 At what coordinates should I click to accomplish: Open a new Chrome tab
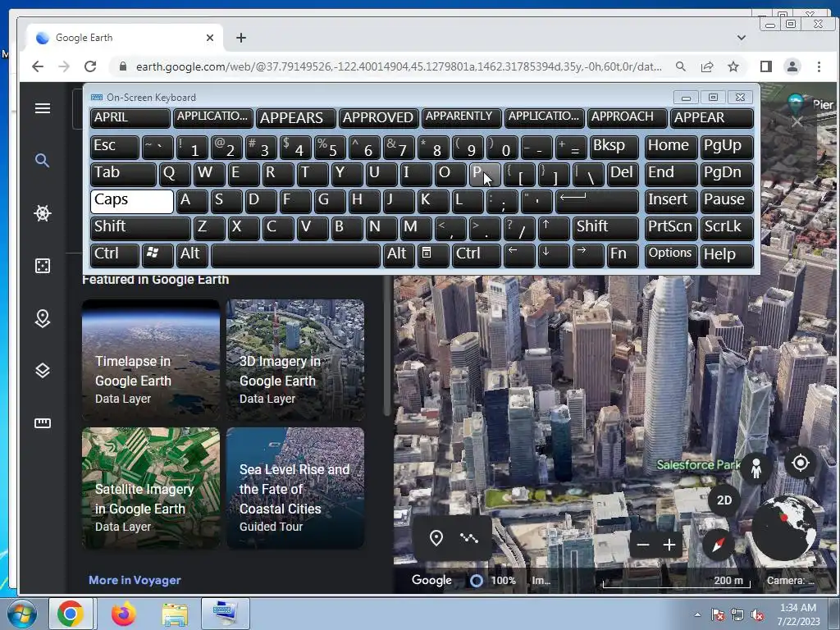[x=241, y=38]
